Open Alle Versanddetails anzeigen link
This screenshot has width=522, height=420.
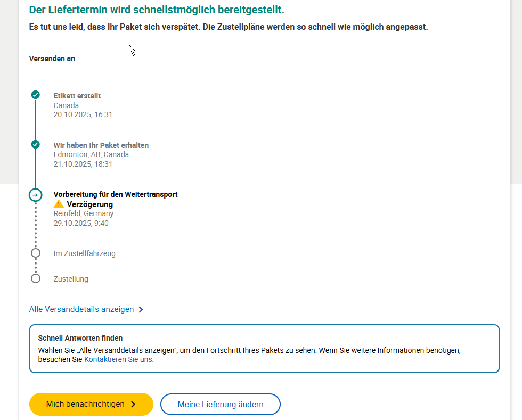[x=81, y=309]
